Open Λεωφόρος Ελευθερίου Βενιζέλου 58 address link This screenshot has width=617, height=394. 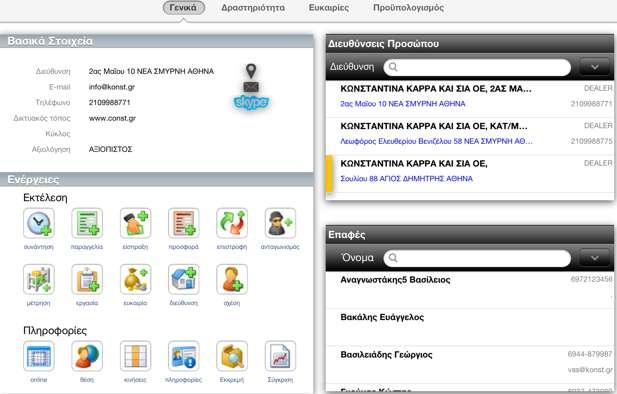[x=436, y=141]
